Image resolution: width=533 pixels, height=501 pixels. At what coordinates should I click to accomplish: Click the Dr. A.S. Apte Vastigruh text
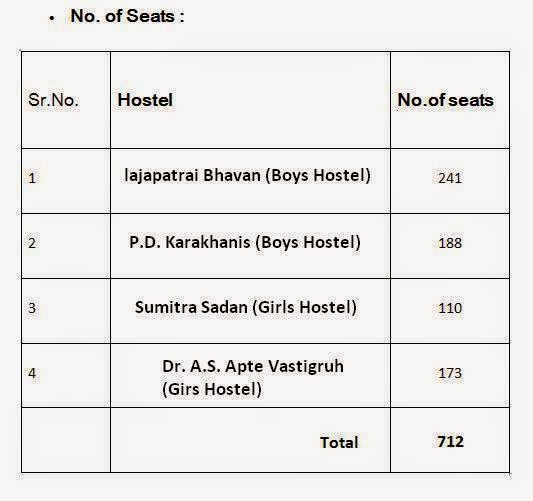pos(253,366)
